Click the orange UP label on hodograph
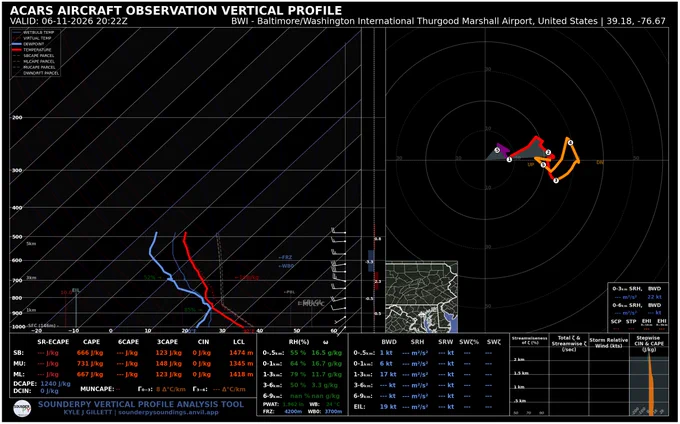This screenshot has width=680, height=424. click(530, 165)
